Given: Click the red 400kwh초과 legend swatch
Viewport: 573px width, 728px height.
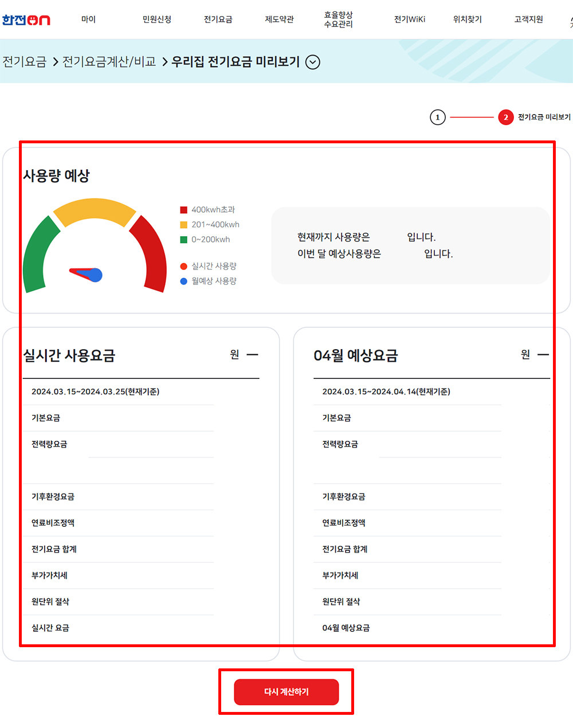Looking at the screenshot, I should 184,210.
